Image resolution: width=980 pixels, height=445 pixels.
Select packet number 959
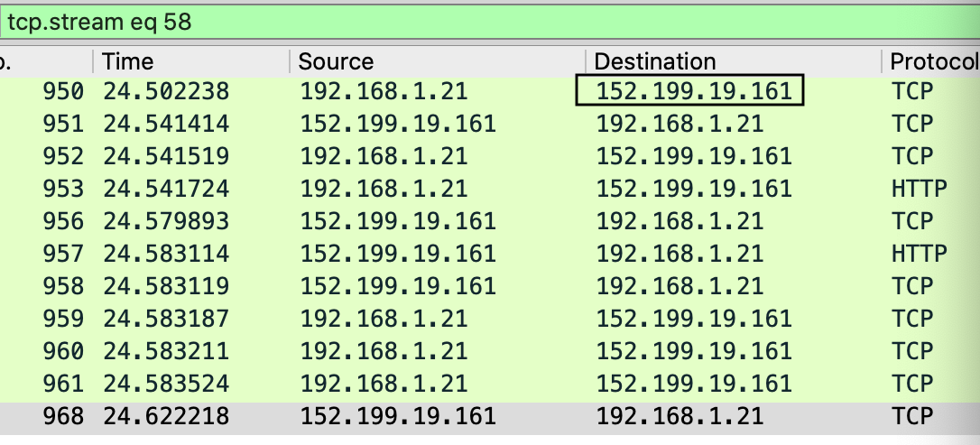pos(490,319)
